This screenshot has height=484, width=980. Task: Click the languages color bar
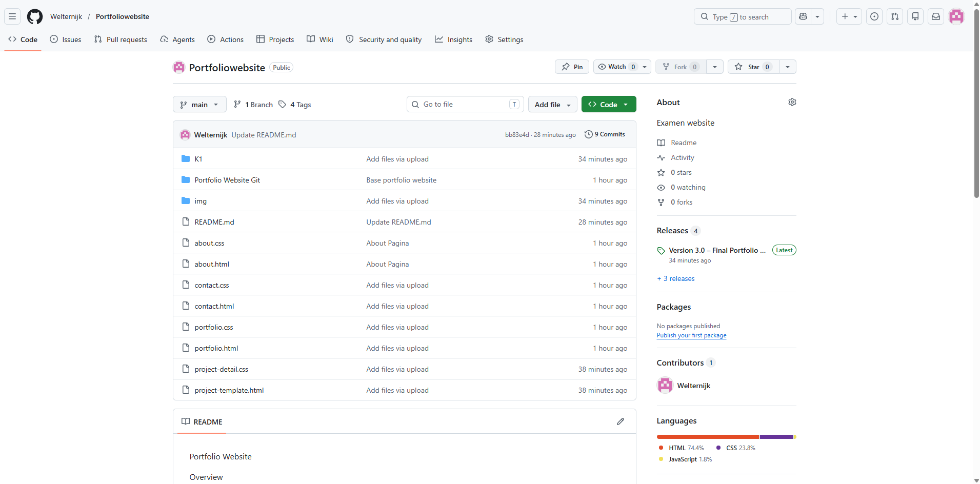click(726, 437)
